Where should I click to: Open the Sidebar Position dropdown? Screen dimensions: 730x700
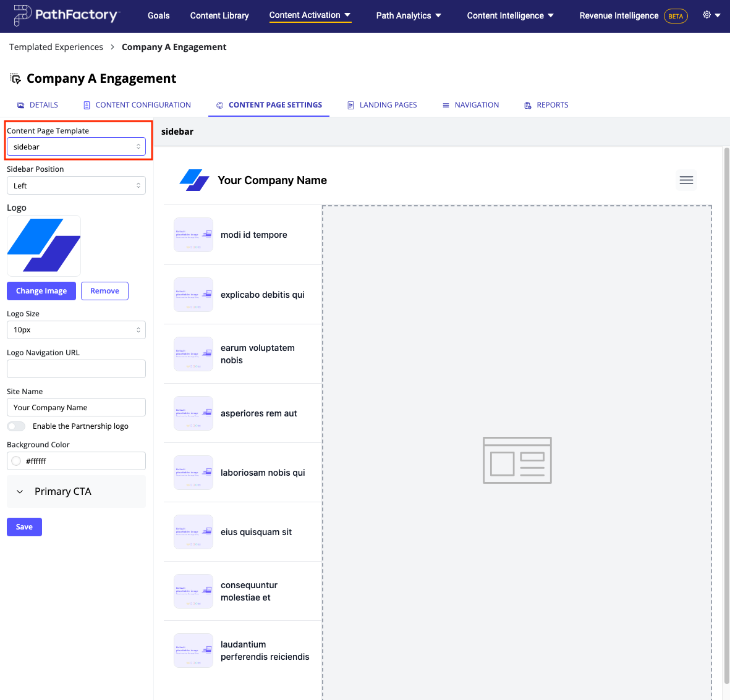pos(76,185)
